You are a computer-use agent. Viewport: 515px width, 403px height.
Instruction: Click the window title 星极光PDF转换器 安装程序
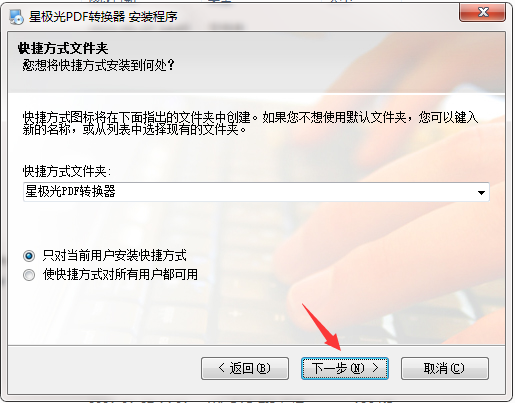click(x=103, y=17)
